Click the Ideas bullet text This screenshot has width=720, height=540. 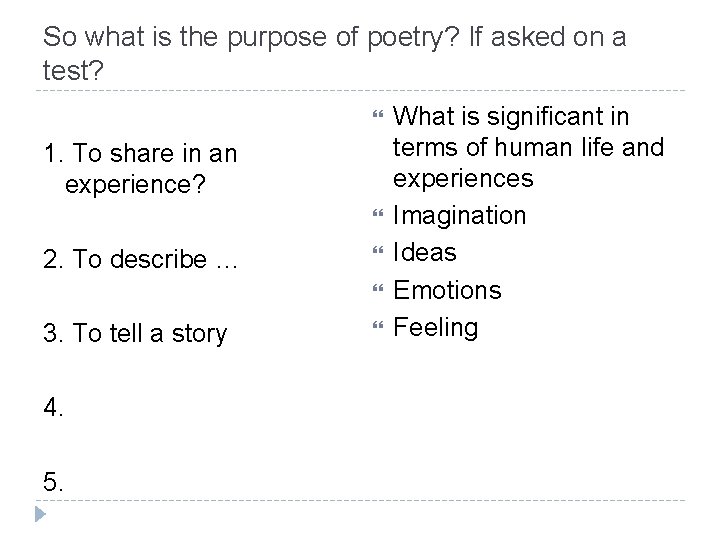point(425,252)
